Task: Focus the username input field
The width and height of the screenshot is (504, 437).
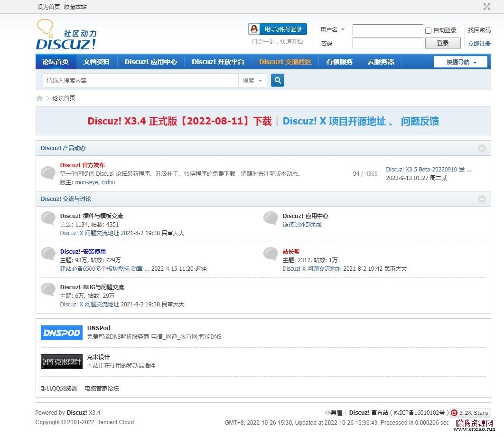Action: tap(388, 29)
